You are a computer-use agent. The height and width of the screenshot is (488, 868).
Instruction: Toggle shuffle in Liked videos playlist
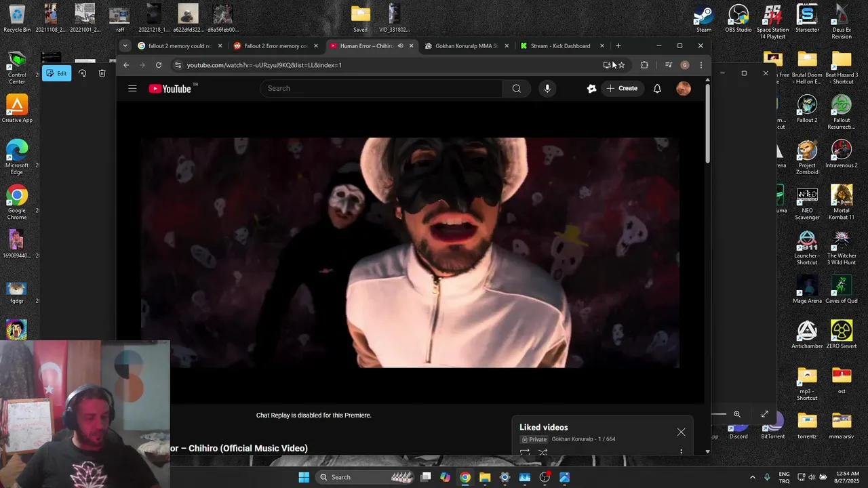[542, 452]
